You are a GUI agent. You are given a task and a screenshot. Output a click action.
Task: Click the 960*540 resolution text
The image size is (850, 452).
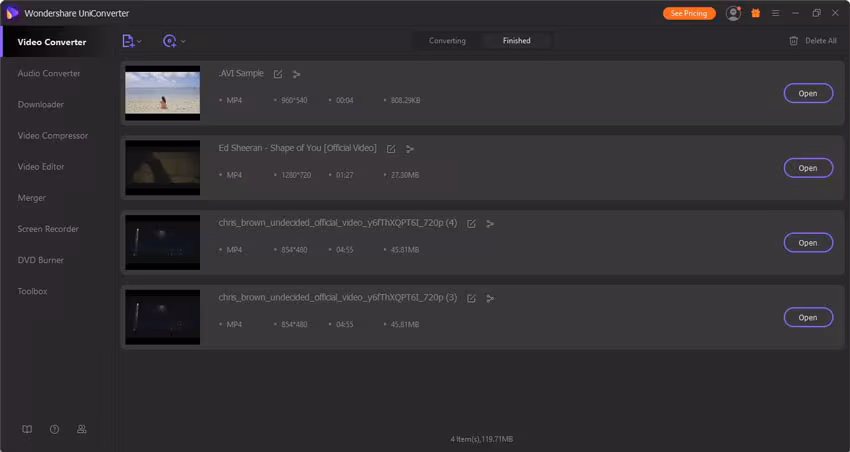pyautogui.click(x=294, y=100)
